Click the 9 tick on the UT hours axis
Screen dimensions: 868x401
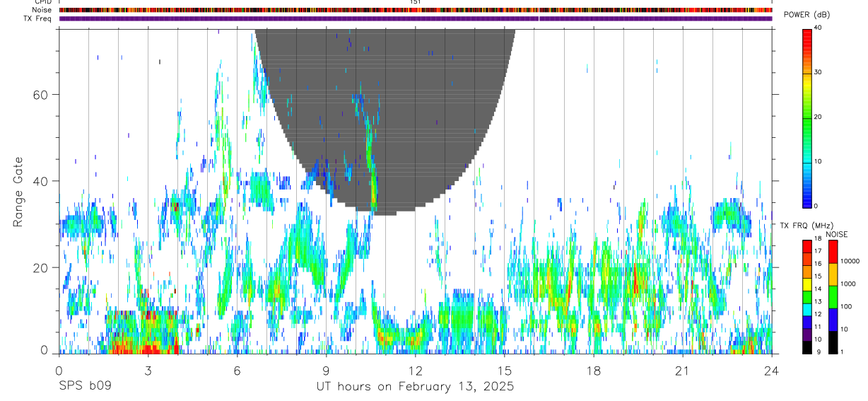click(x=327, y=371)
